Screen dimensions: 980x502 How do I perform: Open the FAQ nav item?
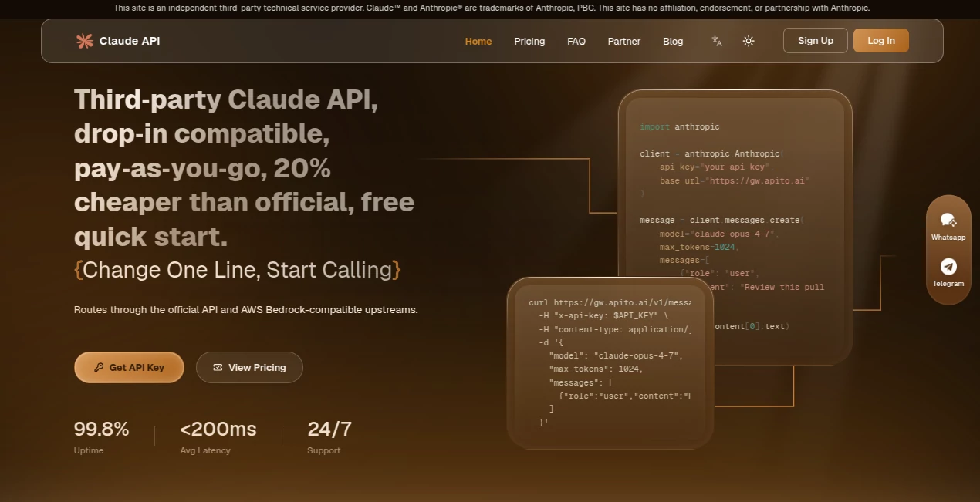[576, 41]
